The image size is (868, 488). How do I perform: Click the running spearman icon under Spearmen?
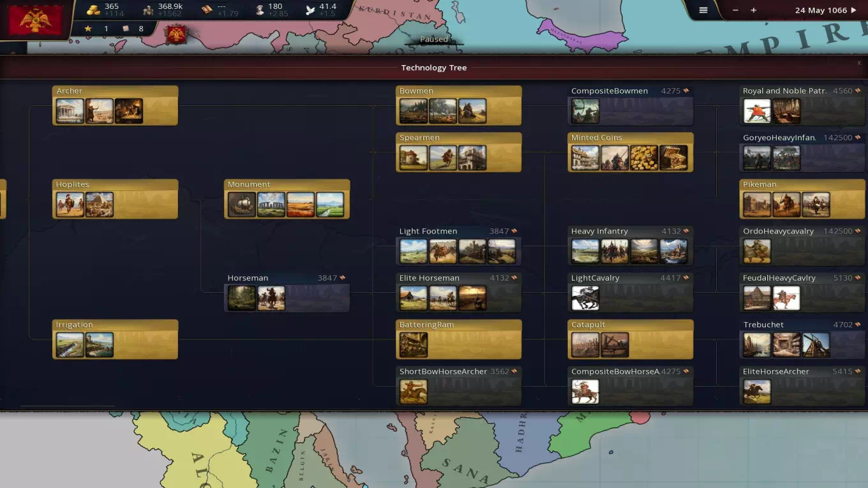[443, 158]
